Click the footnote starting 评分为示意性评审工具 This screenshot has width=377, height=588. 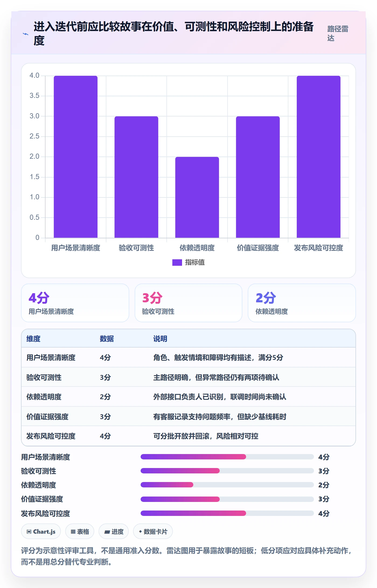pyautogui.click(x=187, y=556)
